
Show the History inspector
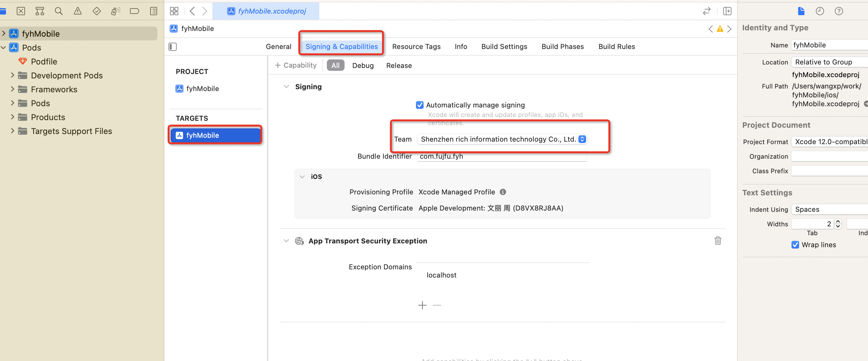point(820,11)
